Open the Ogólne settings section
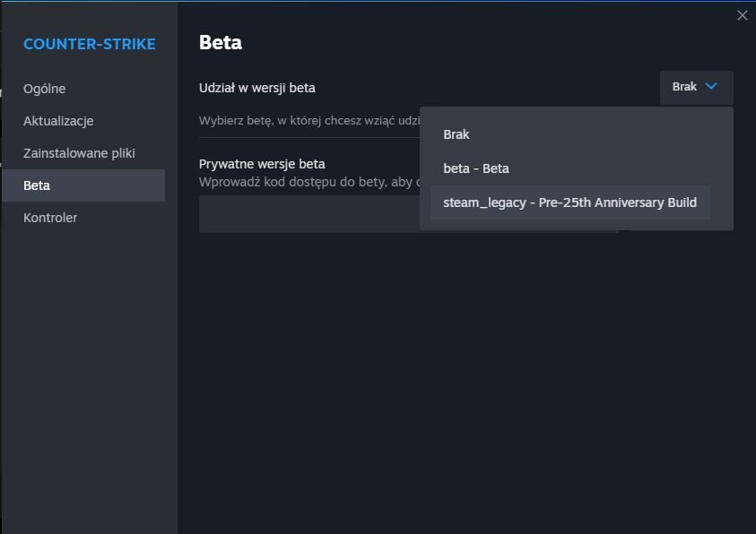 [45, 89]
